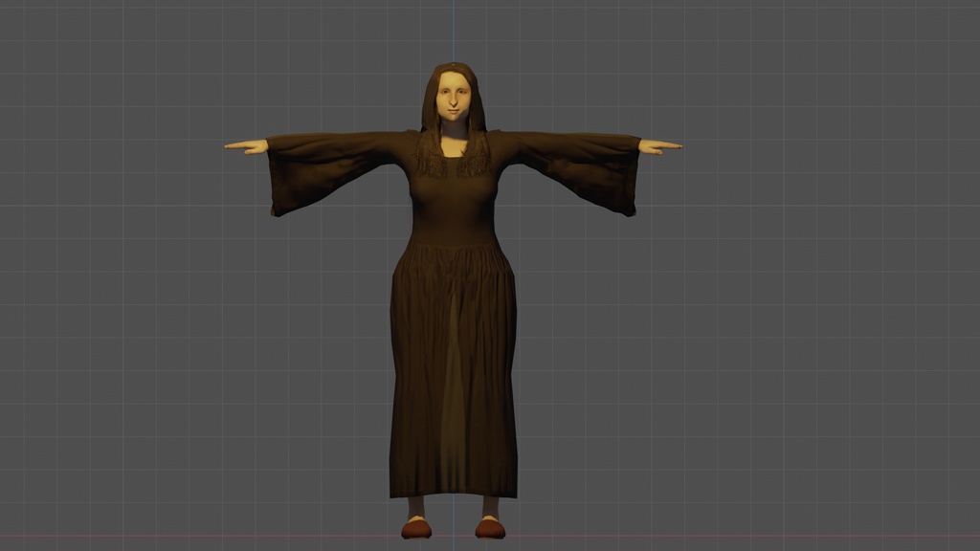This screenshot has width=980, height=551.
Task: Click an empty grid square right of the model
Action: point(813,287)
